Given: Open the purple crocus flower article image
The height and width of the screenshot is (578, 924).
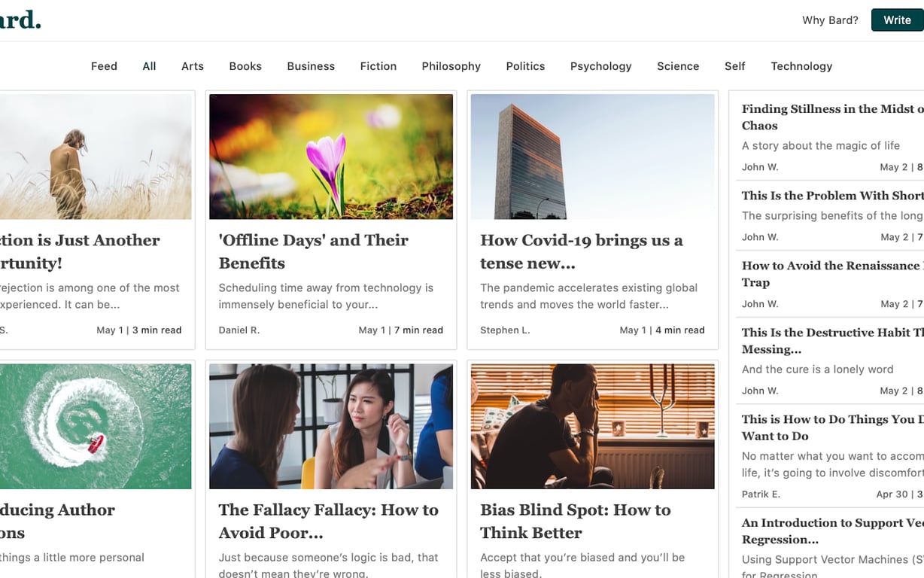Looking at the screenshot, I should tap(331, 157).
